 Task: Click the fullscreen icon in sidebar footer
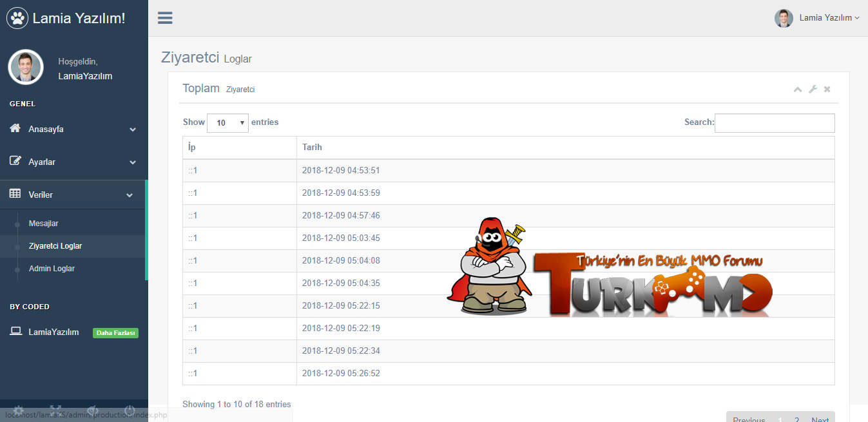click(x=55, y=410)
